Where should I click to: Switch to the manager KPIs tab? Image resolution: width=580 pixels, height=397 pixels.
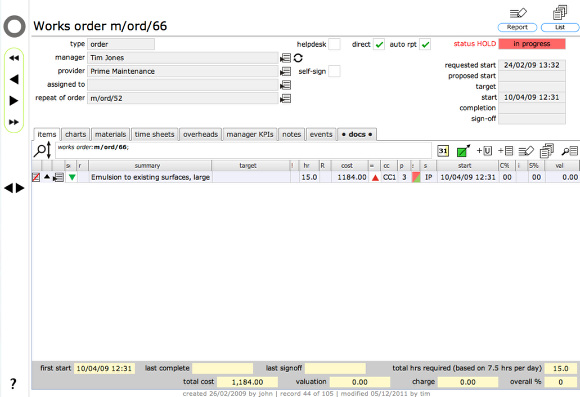[x=250, y=134]
